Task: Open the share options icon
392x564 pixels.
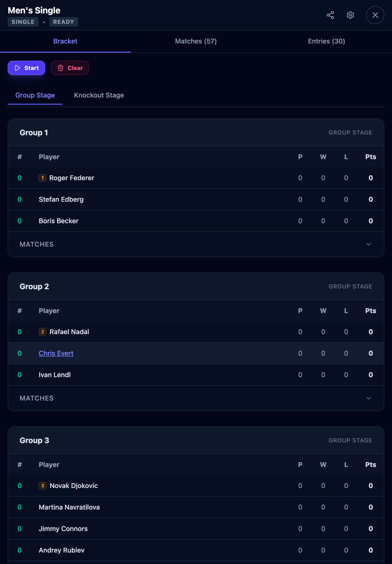Action: (x=331, y=15)
